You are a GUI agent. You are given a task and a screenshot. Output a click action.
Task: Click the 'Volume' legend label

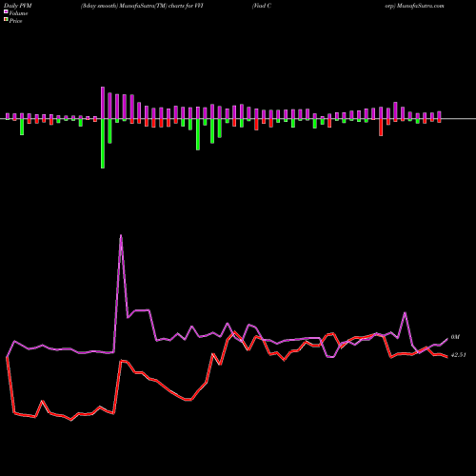[18, 13]
